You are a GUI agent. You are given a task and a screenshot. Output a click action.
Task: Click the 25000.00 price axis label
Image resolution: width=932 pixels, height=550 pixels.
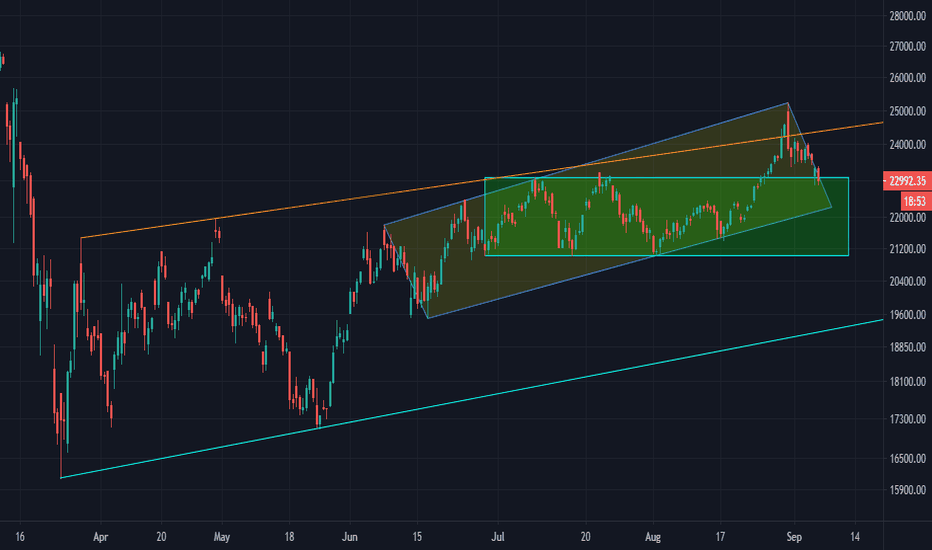907,111
